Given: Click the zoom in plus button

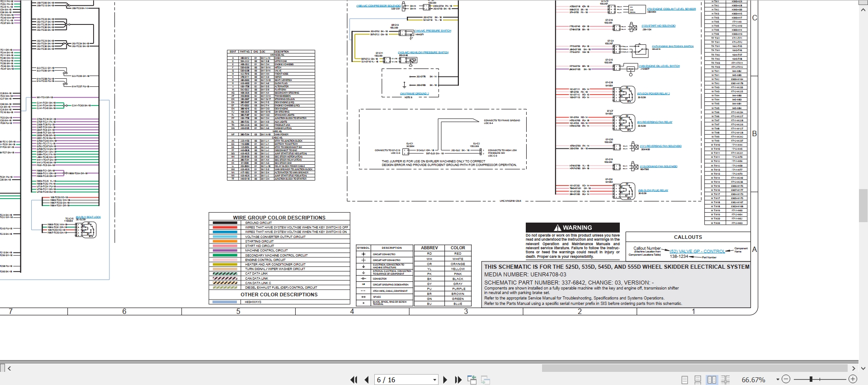Looking at the screenshot, I should pos(853,379).
